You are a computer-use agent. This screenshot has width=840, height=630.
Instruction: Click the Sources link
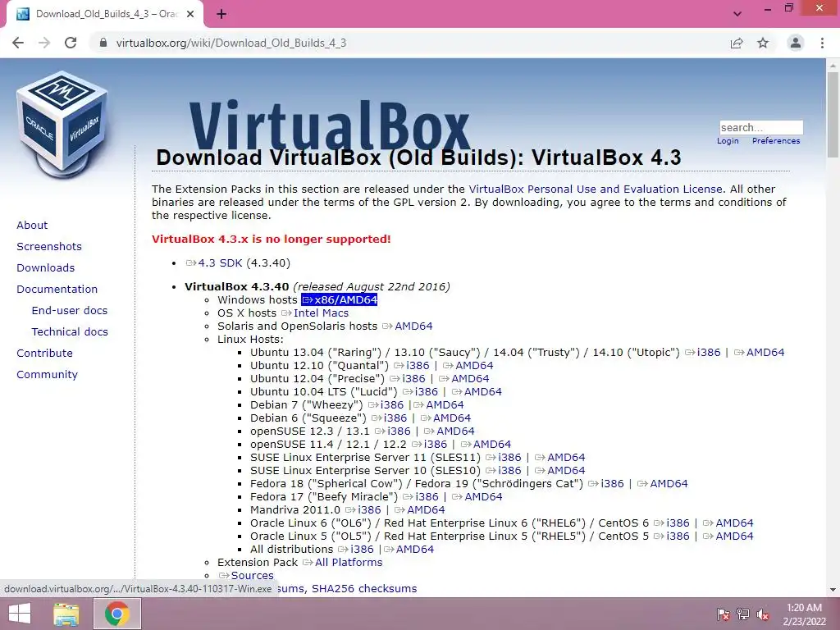point(253,575)
